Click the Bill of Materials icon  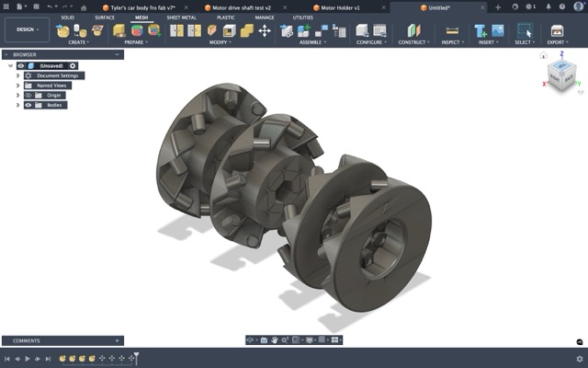coord(339,30)
